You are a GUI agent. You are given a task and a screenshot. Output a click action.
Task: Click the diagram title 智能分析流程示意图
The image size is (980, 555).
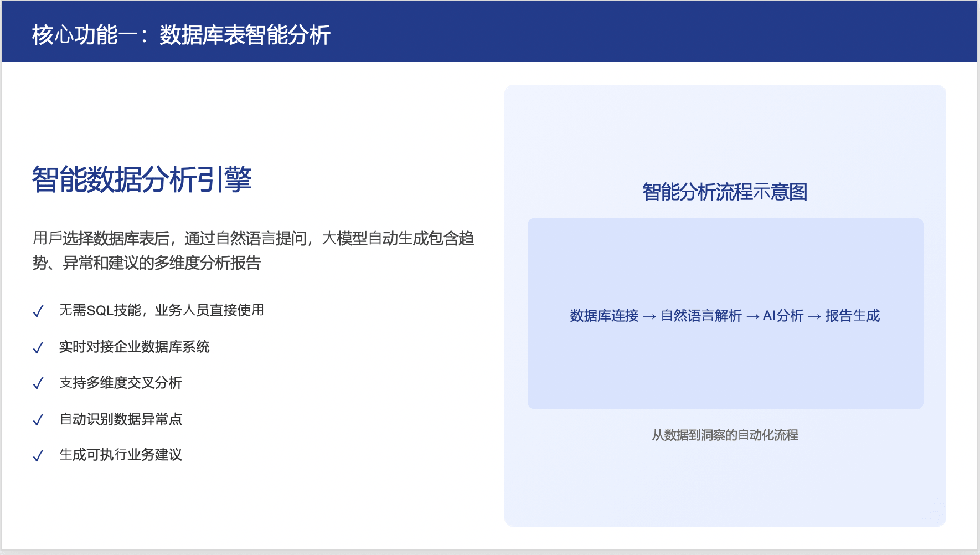[725, 192]
